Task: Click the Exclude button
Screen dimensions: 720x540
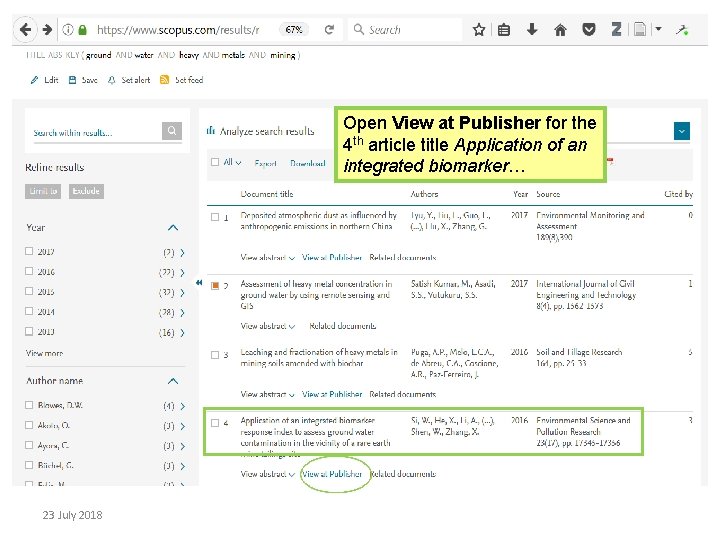Action: tap(86, 191)
